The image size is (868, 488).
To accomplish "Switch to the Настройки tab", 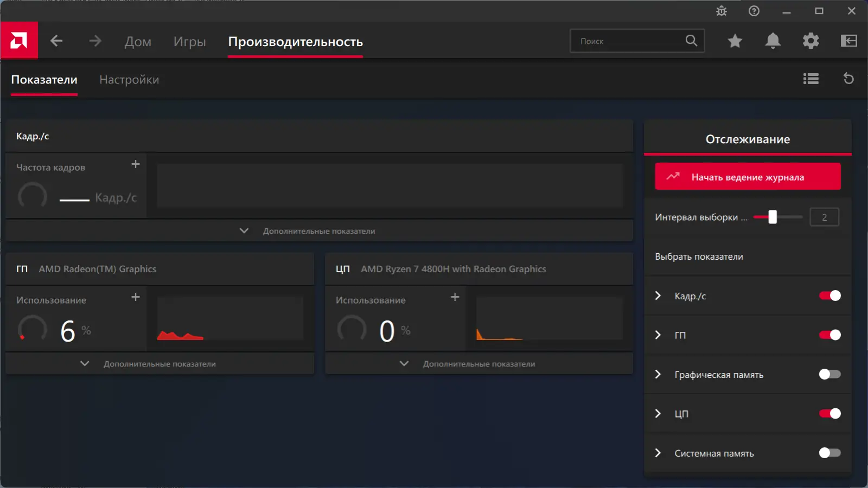I will click(x=129, y=80).
